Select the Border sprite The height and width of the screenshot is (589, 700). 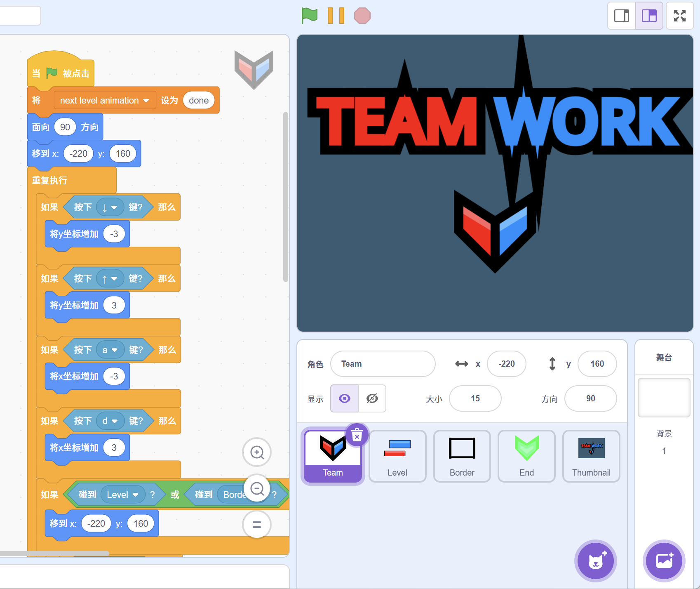pos(462,456)
